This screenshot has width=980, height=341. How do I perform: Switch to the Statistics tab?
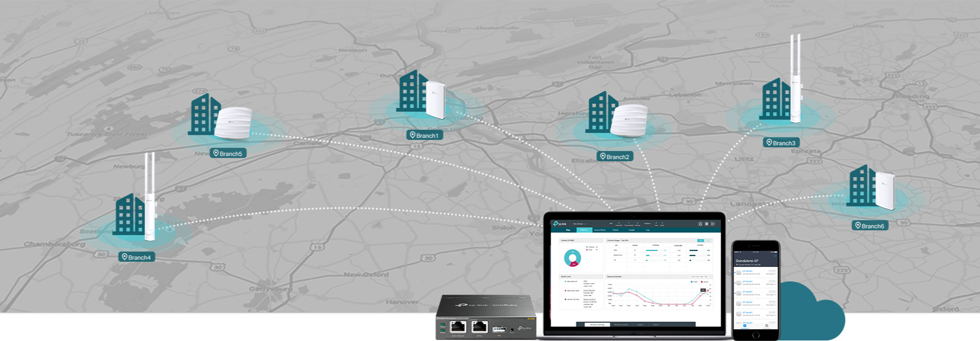(584, 230)
